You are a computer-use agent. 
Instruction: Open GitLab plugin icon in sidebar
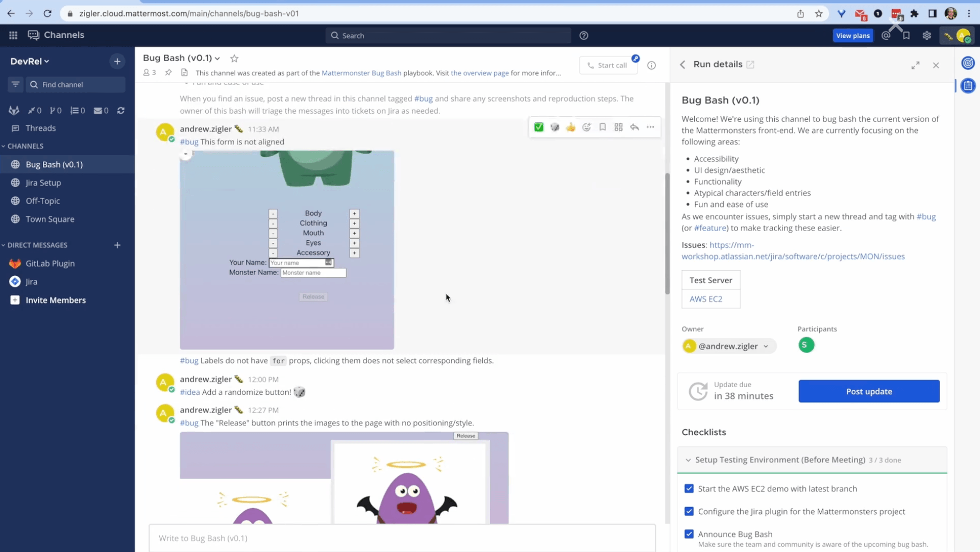click(x=14, y=111)
